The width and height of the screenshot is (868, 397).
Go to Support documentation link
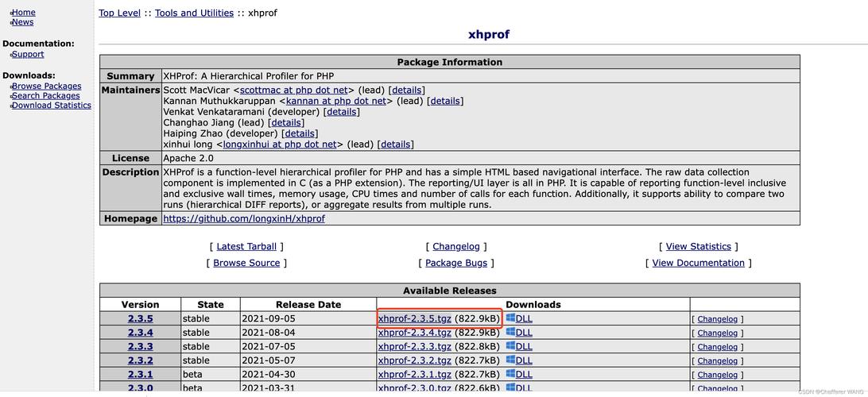click(29, 54)
